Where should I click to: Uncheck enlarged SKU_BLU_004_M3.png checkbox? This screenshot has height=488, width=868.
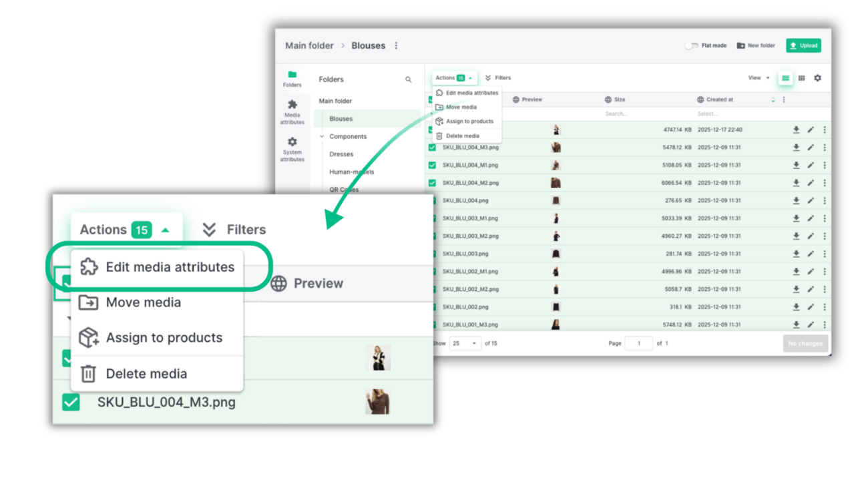tap(71, 402)
